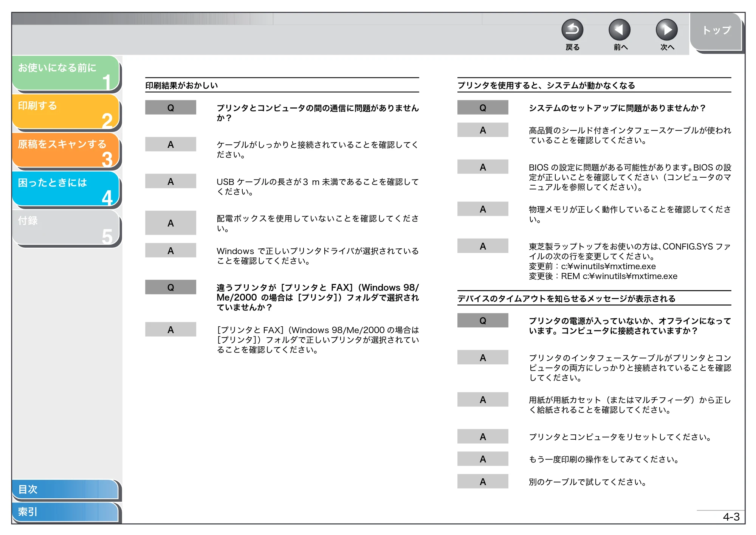Click question starting 違うプリンタが
756x535 pixels.
(318, 298)
